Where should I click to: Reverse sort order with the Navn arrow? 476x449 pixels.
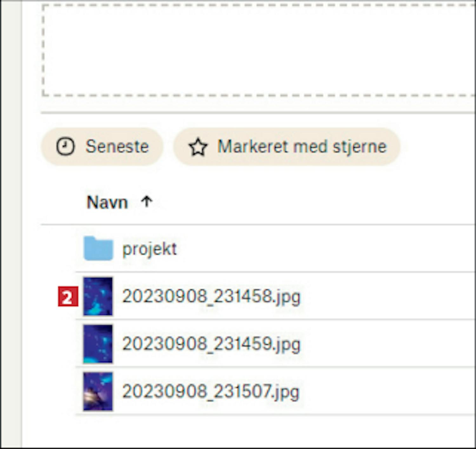tap(147, 201)
